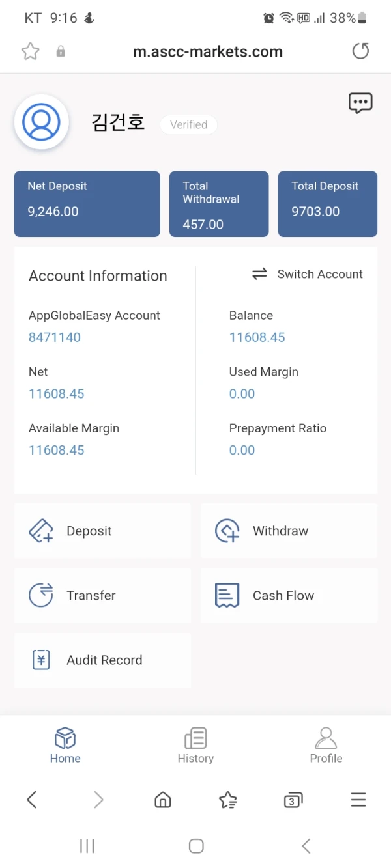This screenshot has width=391, height=868.
Task: Open the Audit Record yen icon
Action: 41,660
